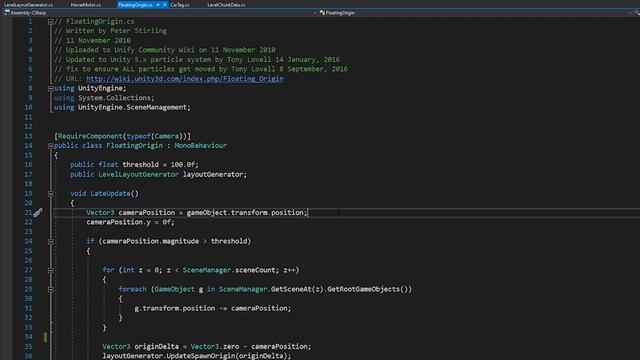Click the split editor handle at top right

click(637, 13)
